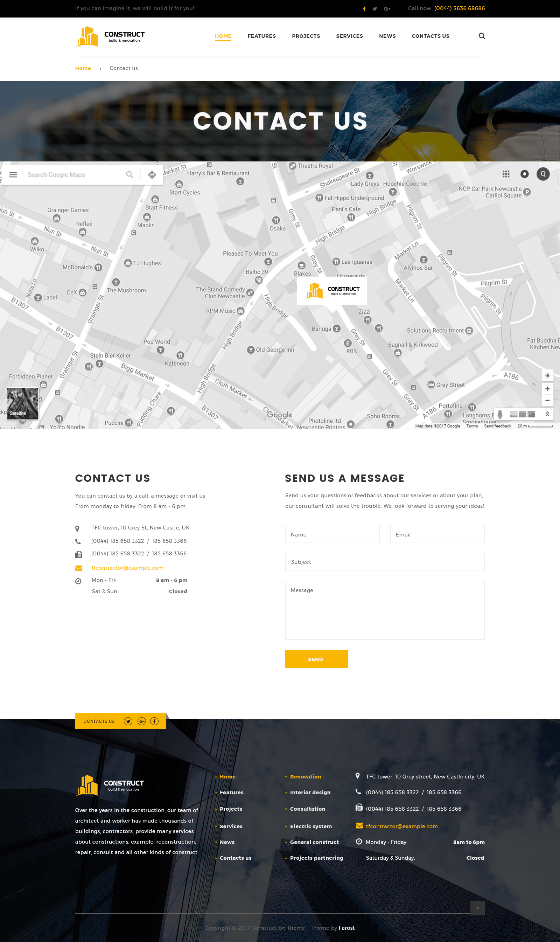The image size is (560, 942).
Task: Click the Twitter icon in the top bar
Action: (x=375, y=8)
